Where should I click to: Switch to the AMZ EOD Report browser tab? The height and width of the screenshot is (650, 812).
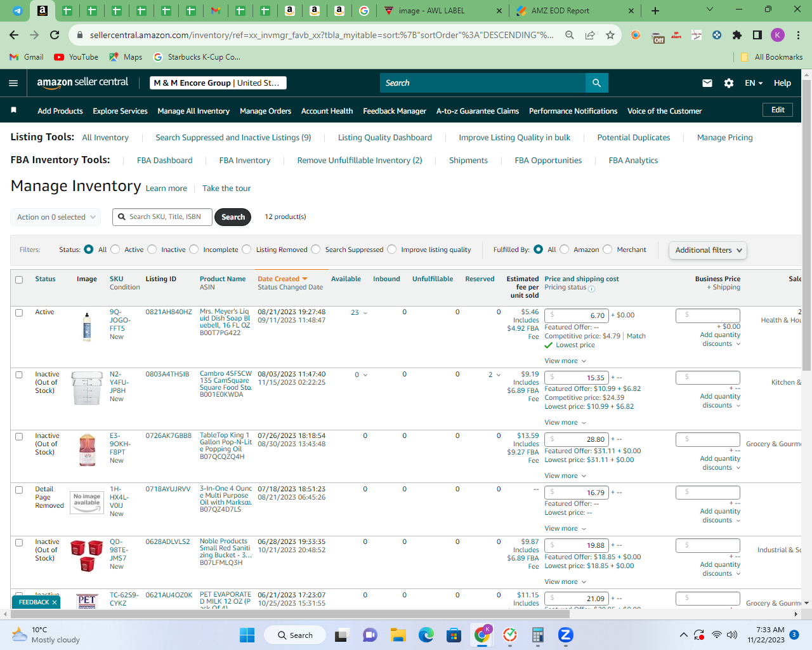(x=574, y=11)
